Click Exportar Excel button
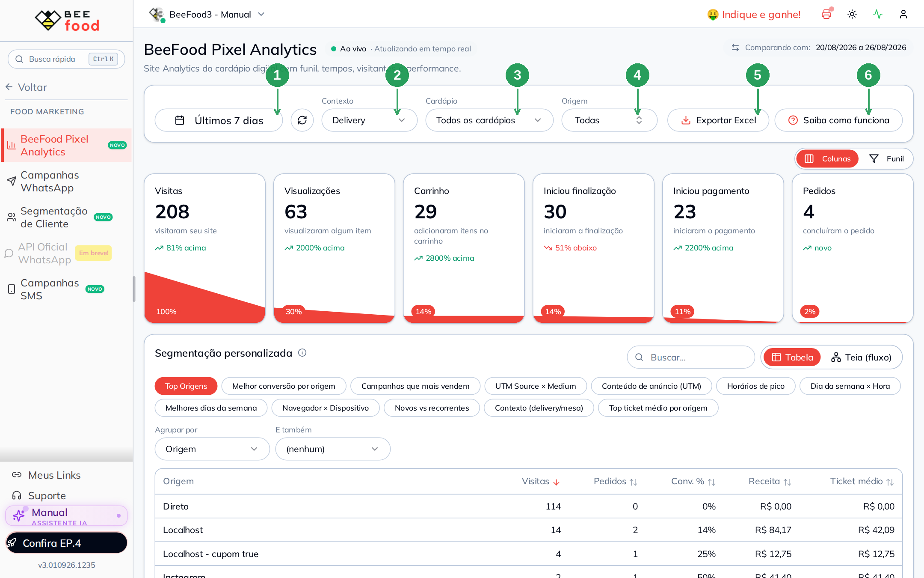Screen dimensions: 924x578 pyautogui.click(x=718, y=120)
